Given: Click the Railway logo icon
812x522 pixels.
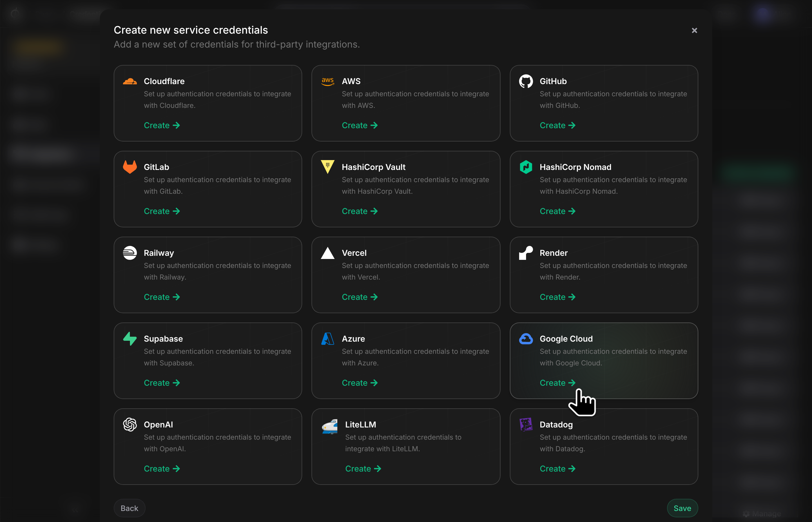Looking at the screenshot, I should [x=130, y=253].
